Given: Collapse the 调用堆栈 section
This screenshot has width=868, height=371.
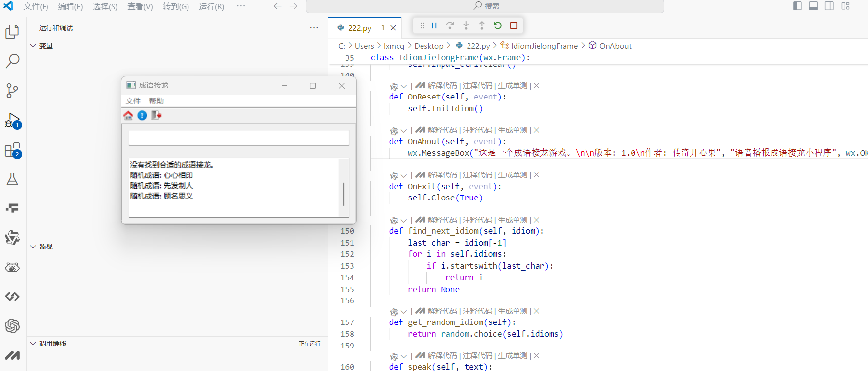Looking at the screenshot, I should point(33,344).
